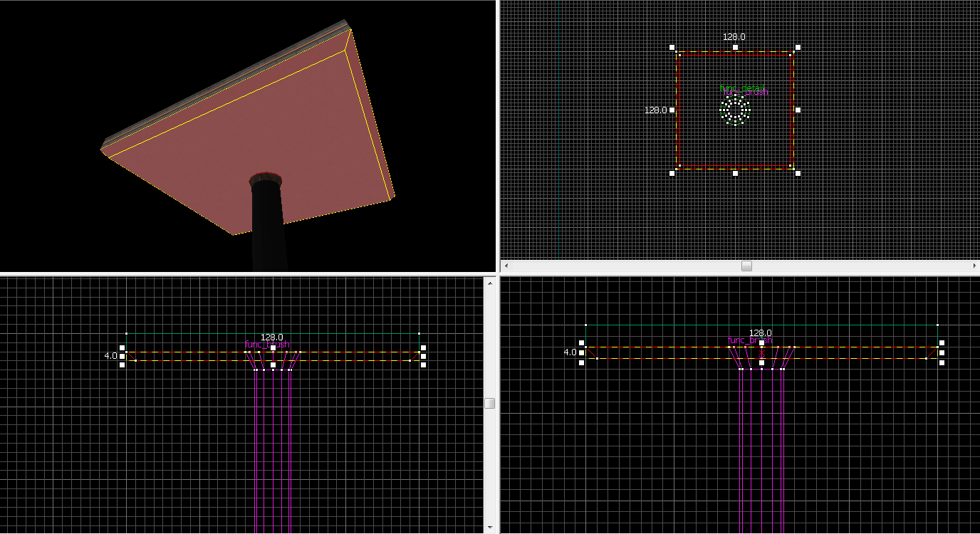Screen dimensions: 980x534
Task: Click down arrow of front view vertical scrollbar
Action: [489, 528]
